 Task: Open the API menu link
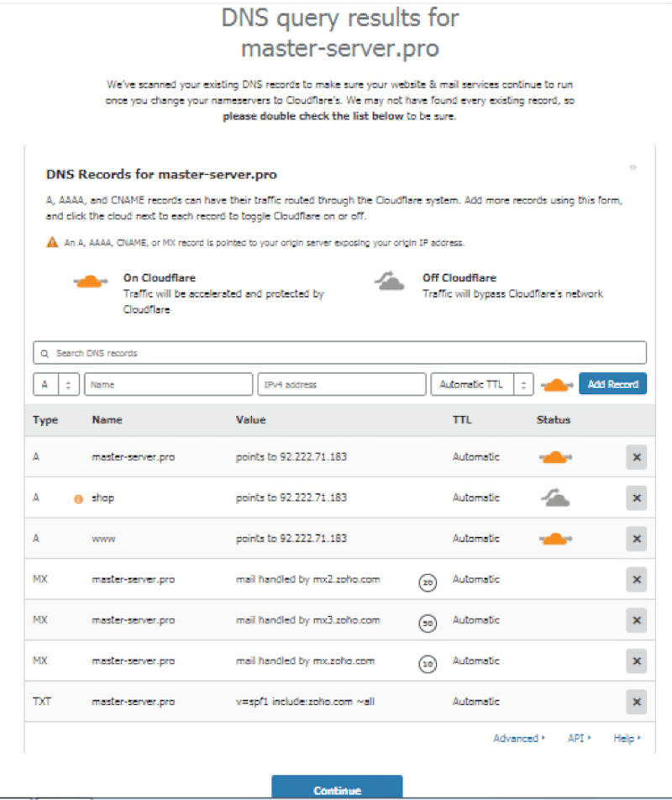[x=579, y=738]
